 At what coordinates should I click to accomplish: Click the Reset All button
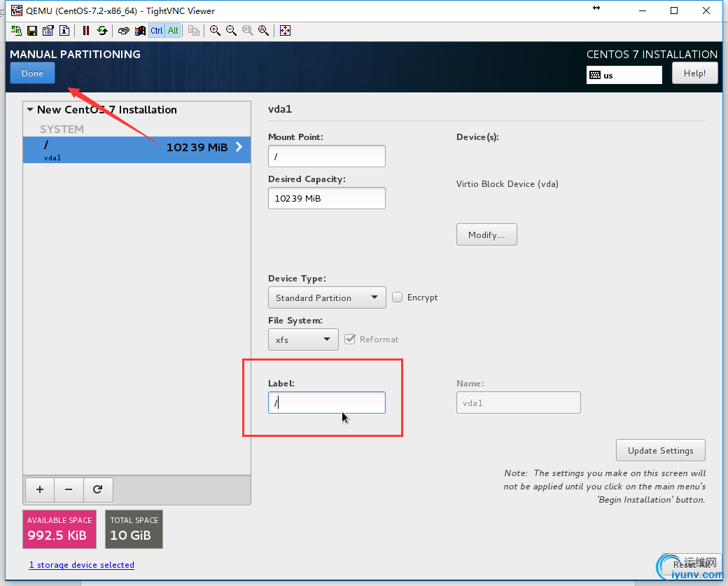692,564
